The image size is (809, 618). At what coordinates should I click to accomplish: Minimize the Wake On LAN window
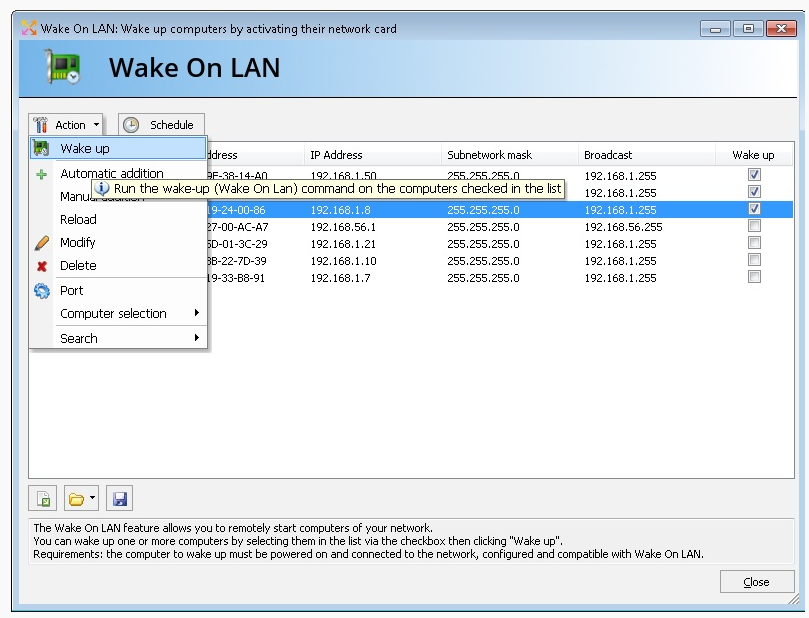point(715,29)
